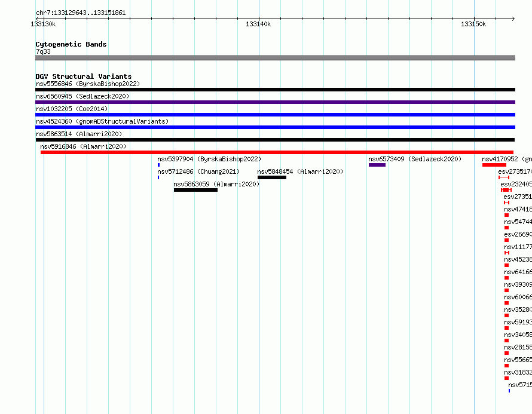
Task: Select the red bracket glyph under nsv11177
Action: (507, 253)
